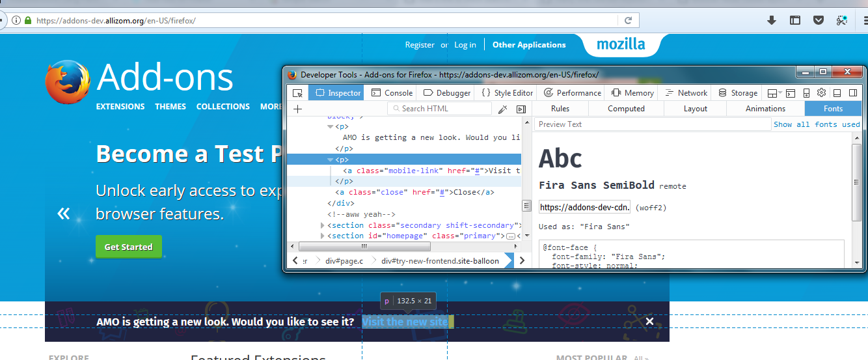Select the <!--aww yeah--> comment node
The width and height of the screenshot is (868, 360).
(362, 214)
